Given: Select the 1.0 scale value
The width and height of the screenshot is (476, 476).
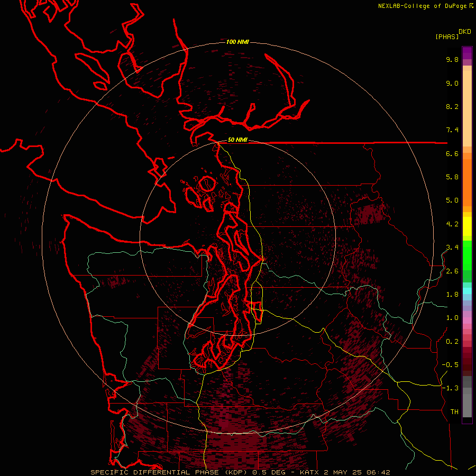Looking at the screenshot, I should pyautogui.click(x=452, y=318).
